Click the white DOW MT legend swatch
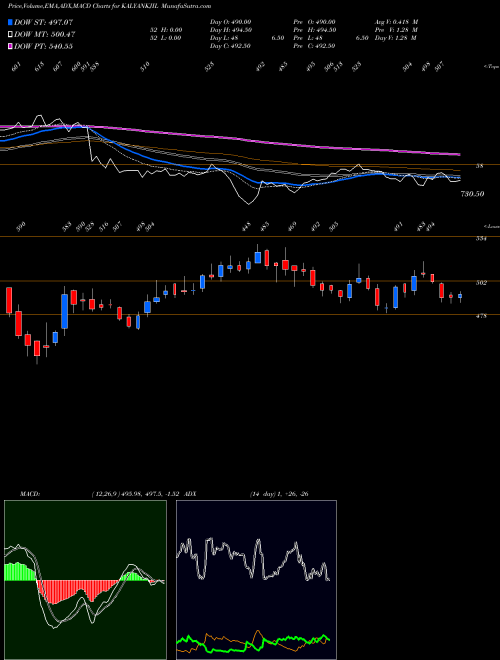This screenshot has height=660, width=500. (10, 34)
